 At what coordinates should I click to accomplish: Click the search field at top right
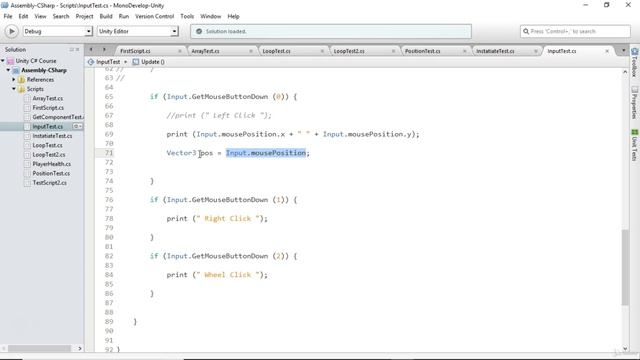575,31
